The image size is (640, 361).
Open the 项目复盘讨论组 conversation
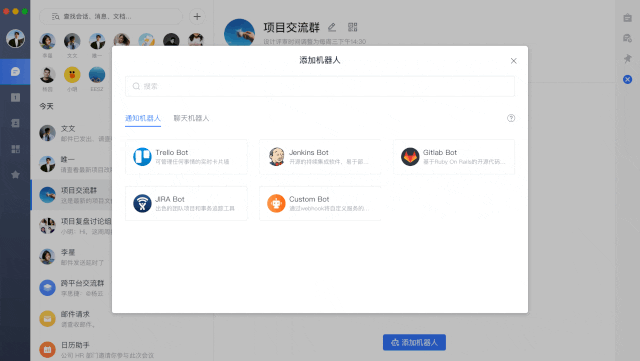click(72, 226)
